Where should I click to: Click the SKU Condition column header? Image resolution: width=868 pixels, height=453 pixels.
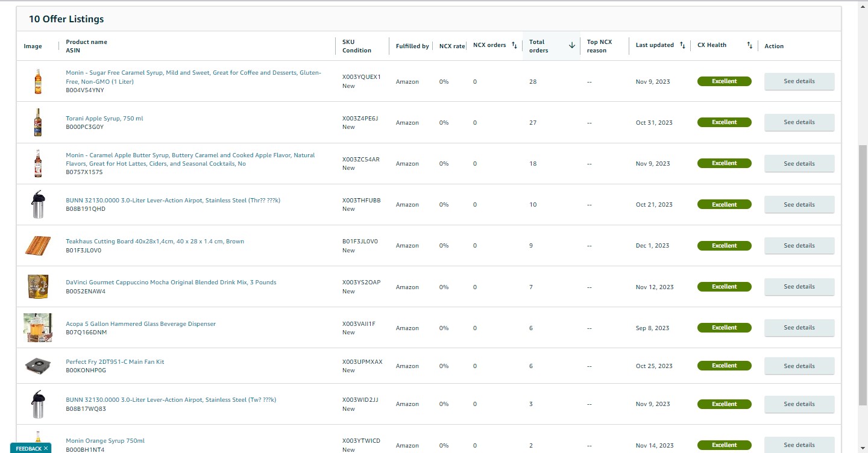357,46
